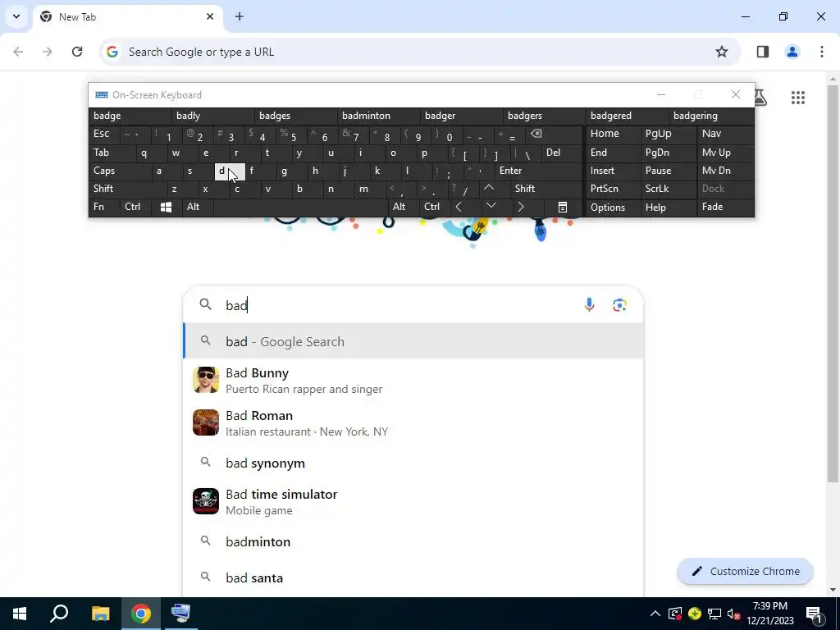
Task: Choose the Bad Bunny suggestion
Action: click(x=413, y=381)
